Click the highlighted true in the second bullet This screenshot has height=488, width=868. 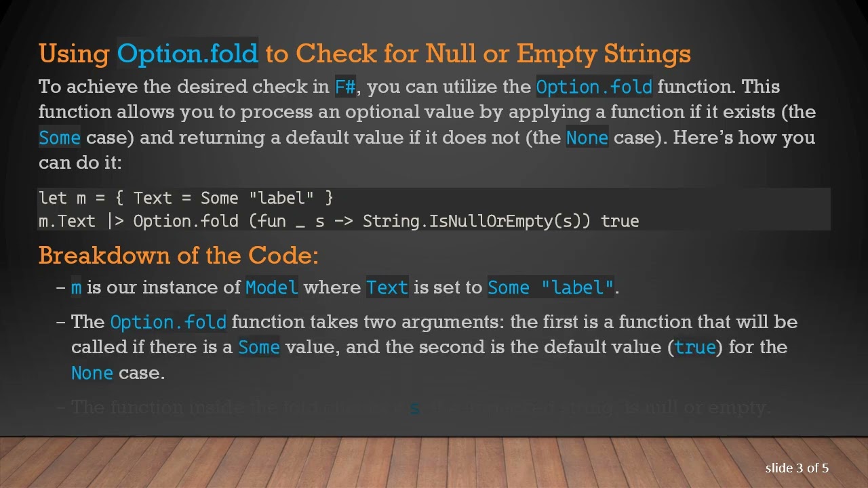pos(695,347)
